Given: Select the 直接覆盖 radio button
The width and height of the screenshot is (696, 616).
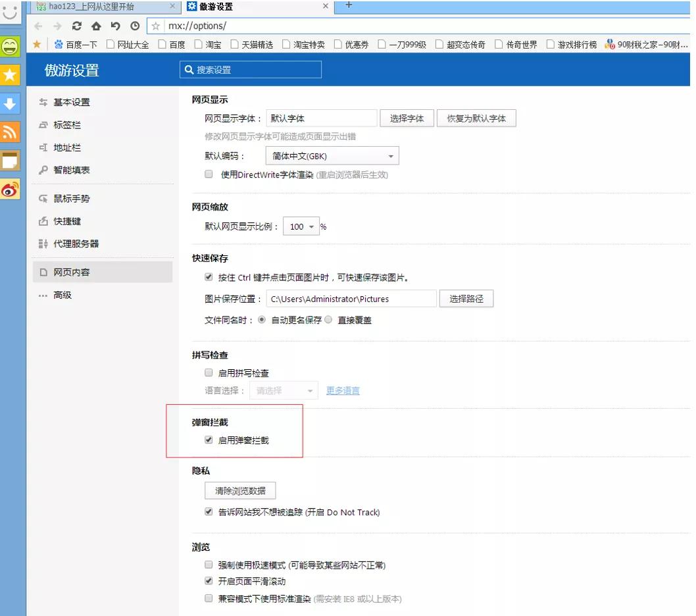Looking at the screenshot, I should 328,320.
